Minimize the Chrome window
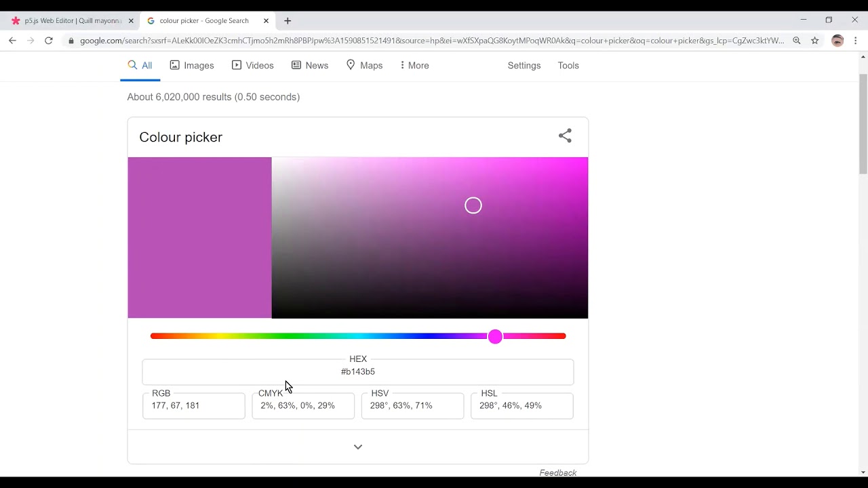Viewport: 868px width, 488px height. 804,20
